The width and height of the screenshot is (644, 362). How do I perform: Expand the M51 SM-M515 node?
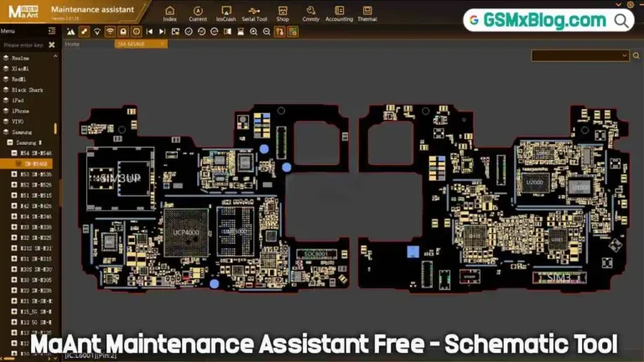pos(14,195)
